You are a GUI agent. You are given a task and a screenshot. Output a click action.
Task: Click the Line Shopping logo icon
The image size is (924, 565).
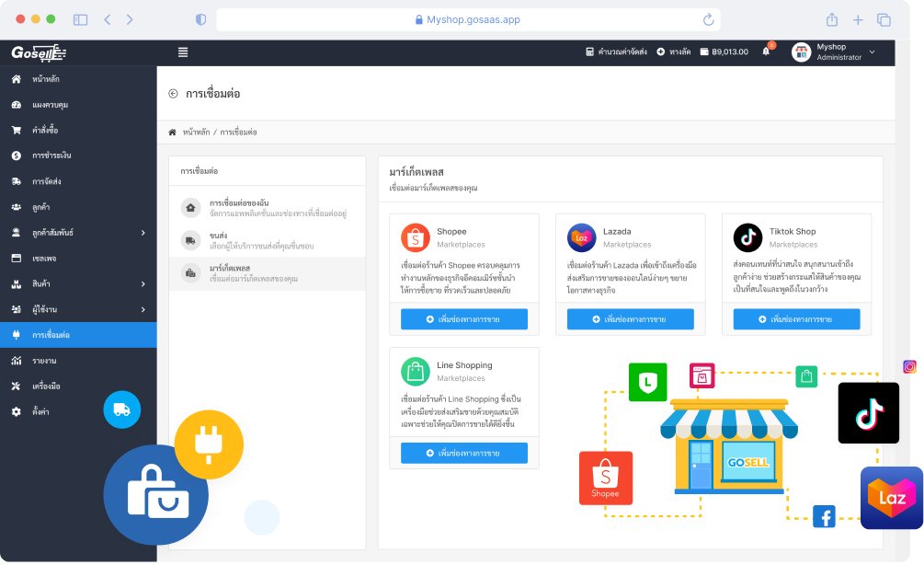(x=416, y=372)
